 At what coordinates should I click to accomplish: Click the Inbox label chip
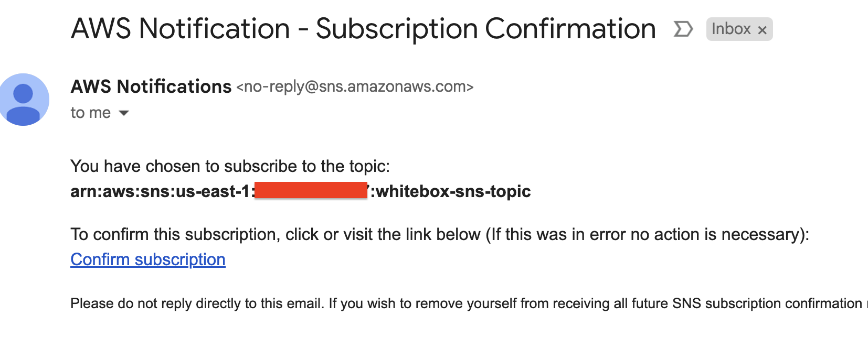(x=731, y=29)
